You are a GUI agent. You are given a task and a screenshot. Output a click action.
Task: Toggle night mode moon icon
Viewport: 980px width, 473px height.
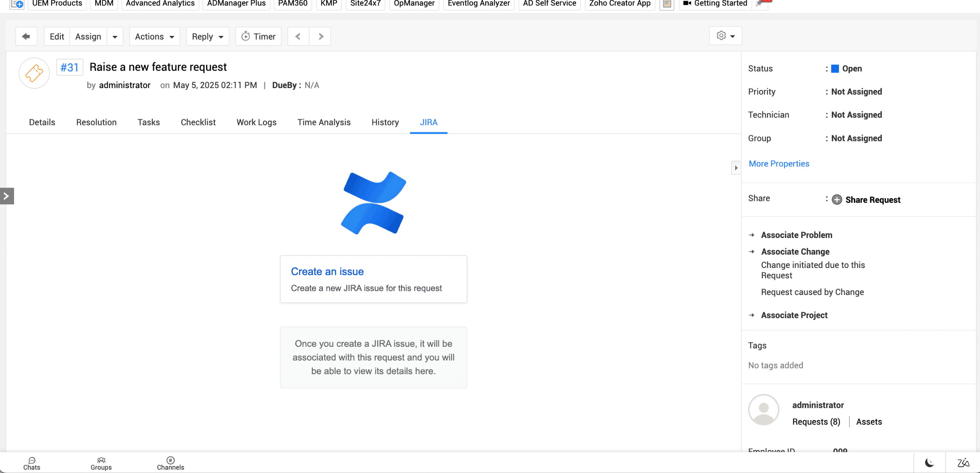[929, 463]
